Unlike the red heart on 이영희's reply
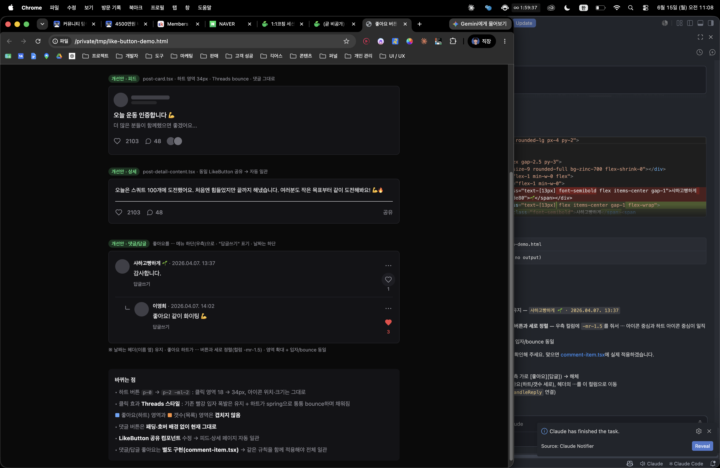This screenshot has width=720, height=468. [x=388, y=322]
